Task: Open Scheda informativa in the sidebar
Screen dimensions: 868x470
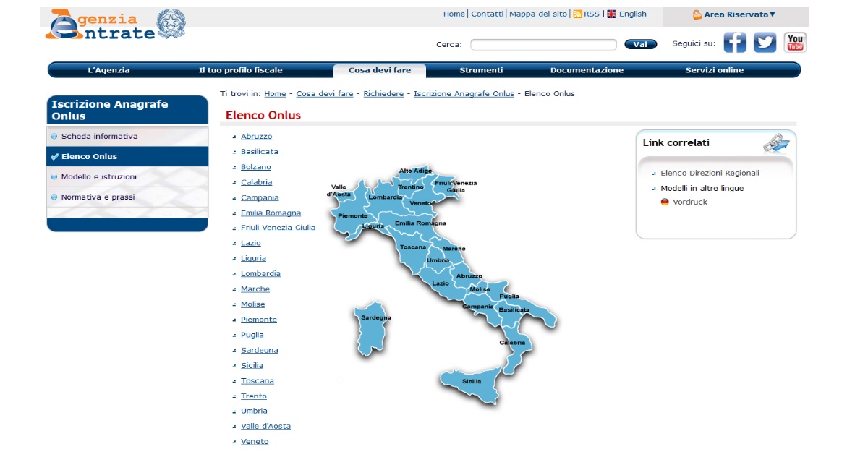Action: click(x=99, y=136)
